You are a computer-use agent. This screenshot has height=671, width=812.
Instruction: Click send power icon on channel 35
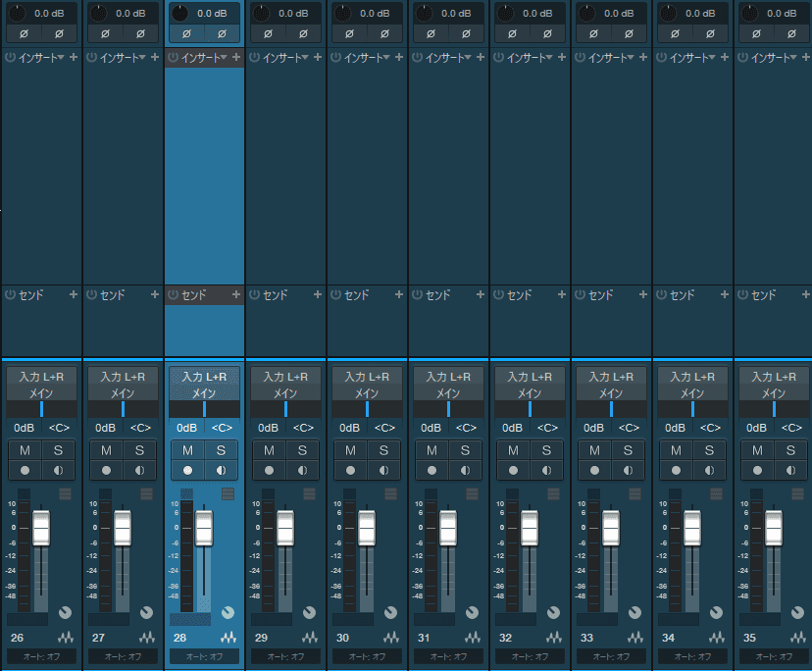(742, 294)
